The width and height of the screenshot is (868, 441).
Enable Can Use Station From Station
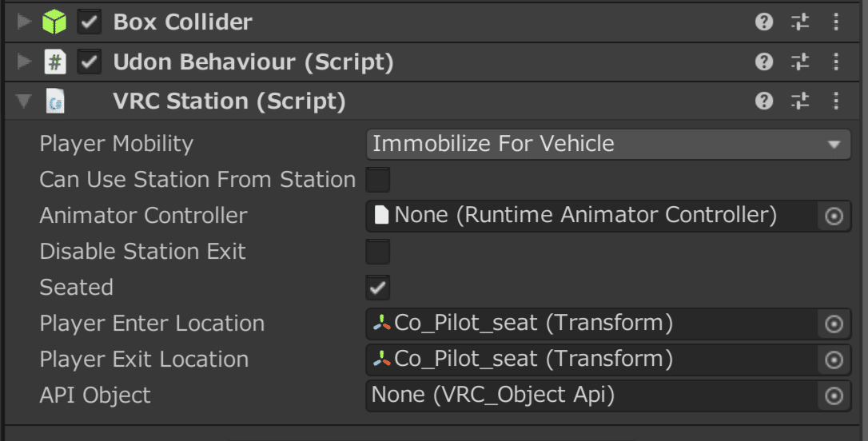point(377,180)
